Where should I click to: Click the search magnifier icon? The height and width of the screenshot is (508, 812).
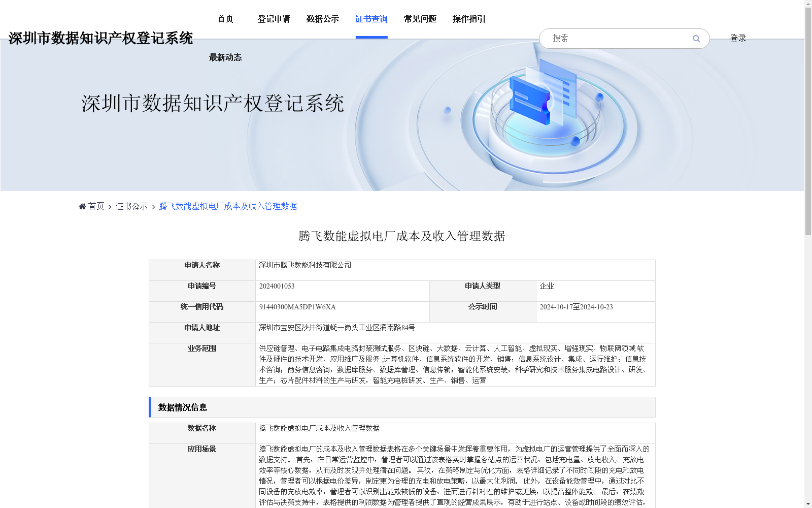pyautogui.click(x=696, y=39)
